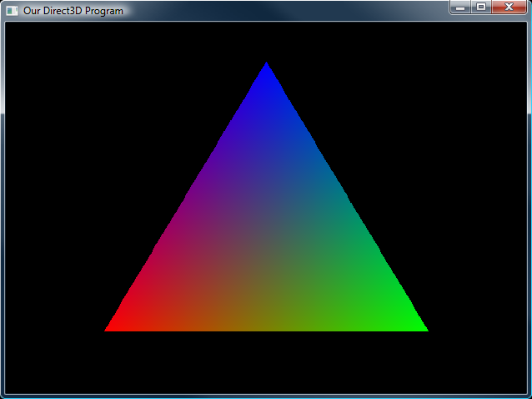This screenshot has height=399, width=532.
Task: Click the black background above the triangle's blue tip
Action: pyautogui.click(x=266, y=42)
